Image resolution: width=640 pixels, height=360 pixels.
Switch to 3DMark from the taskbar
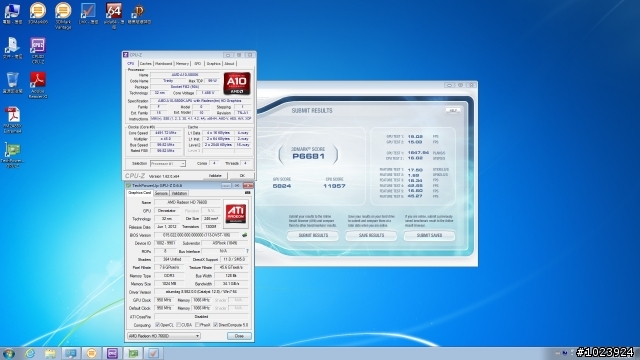91,353
